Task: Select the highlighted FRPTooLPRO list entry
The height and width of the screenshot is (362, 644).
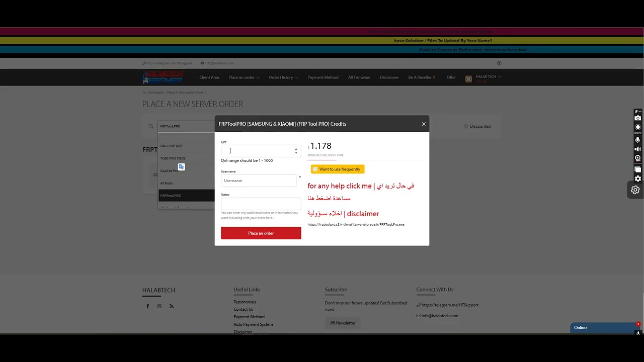Action: (186, 196)
